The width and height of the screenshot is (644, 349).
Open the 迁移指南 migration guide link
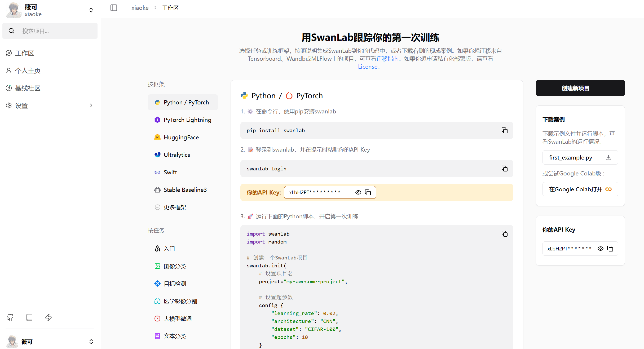pos(387,59)
